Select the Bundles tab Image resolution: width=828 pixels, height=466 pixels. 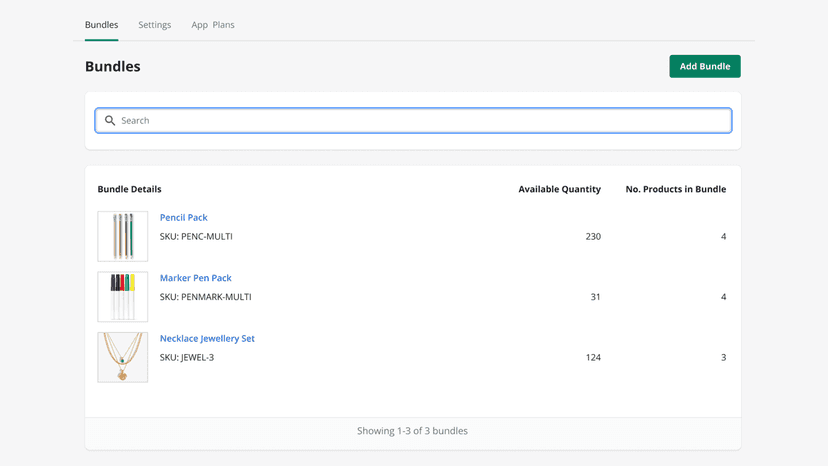point(101,25)
